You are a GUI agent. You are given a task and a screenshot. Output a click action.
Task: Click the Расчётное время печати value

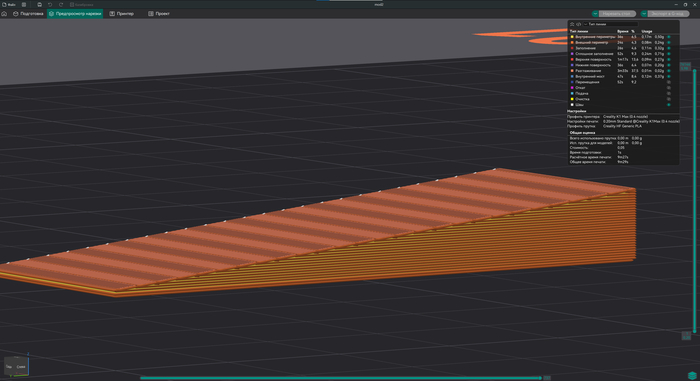click(x=622, y=157)
